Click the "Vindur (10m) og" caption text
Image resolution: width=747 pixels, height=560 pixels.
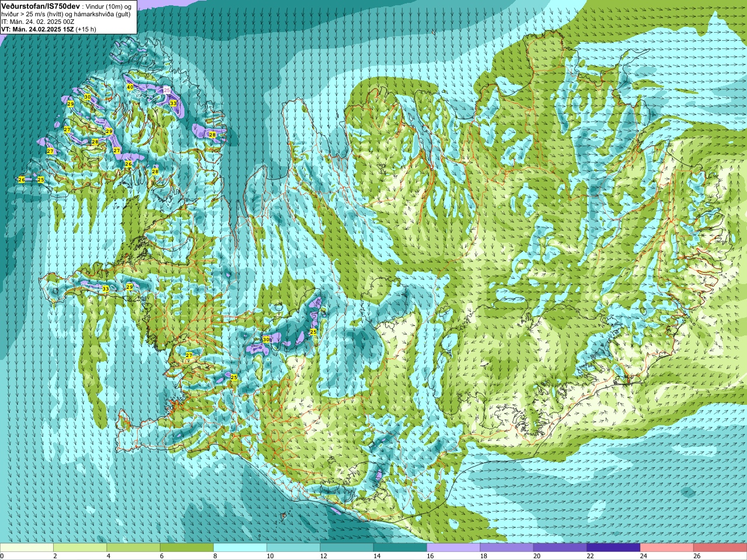109,6
